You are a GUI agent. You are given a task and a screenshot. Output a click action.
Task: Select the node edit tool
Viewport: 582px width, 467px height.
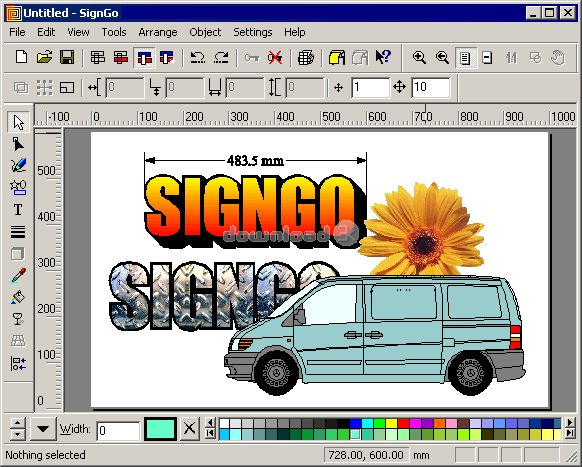(x=18, y=144)
